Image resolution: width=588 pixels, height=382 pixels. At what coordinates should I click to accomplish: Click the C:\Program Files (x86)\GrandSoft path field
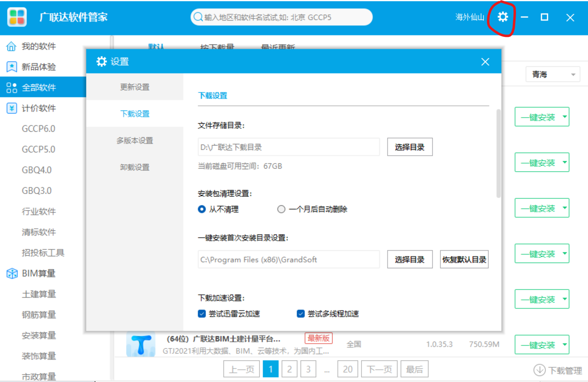tap(289, 260)
